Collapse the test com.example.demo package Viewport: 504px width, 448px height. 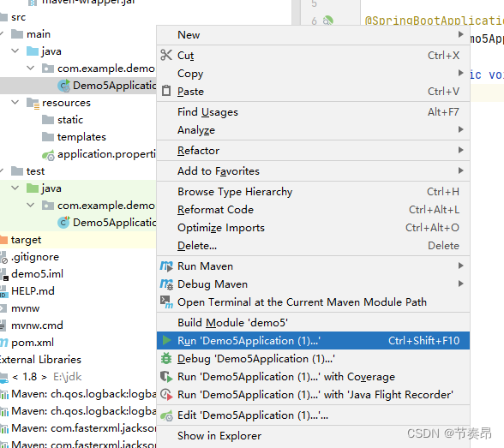(30, 205)
